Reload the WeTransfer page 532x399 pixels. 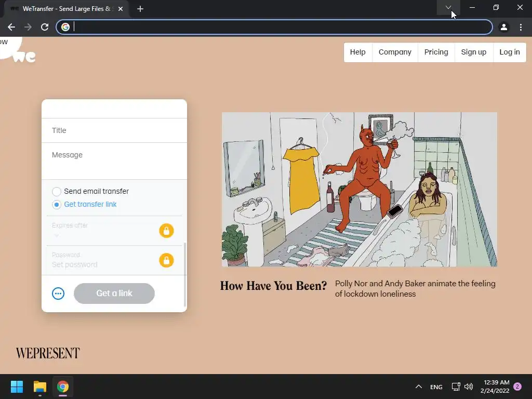45,27
